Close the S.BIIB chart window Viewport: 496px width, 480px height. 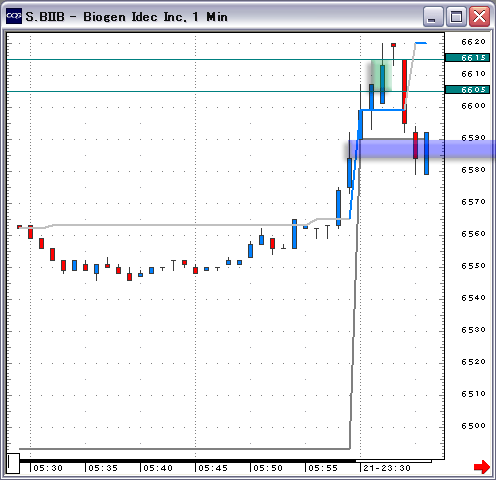click(x=479, y=16)
